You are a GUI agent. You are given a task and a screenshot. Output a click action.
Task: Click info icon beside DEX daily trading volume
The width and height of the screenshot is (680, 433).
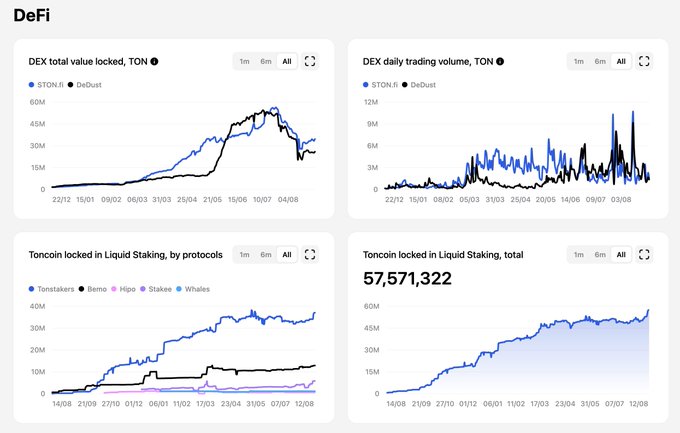pyautogui.click(x=500, y=61)
